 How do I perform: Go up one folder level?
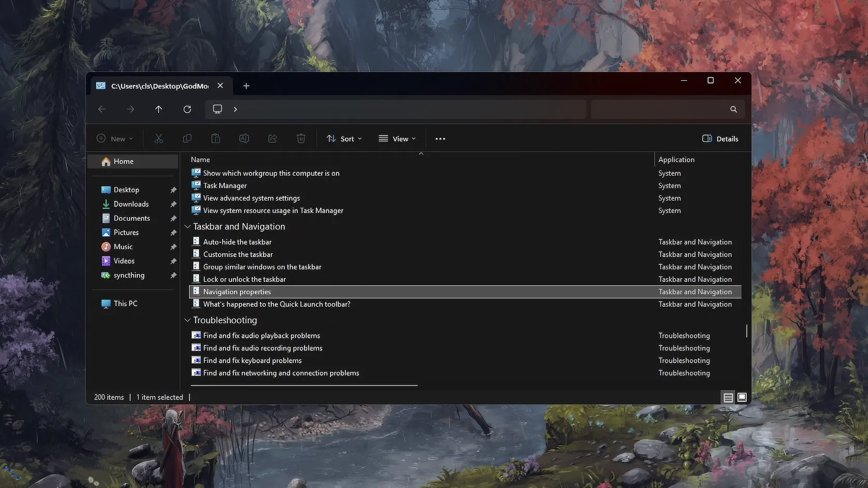point(158,109)
